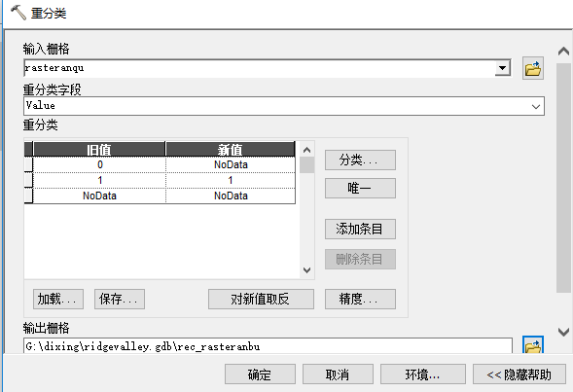Click the dialog panel scrollbar thumb
This screenshot has width=573, height=392.
(563, 178)
